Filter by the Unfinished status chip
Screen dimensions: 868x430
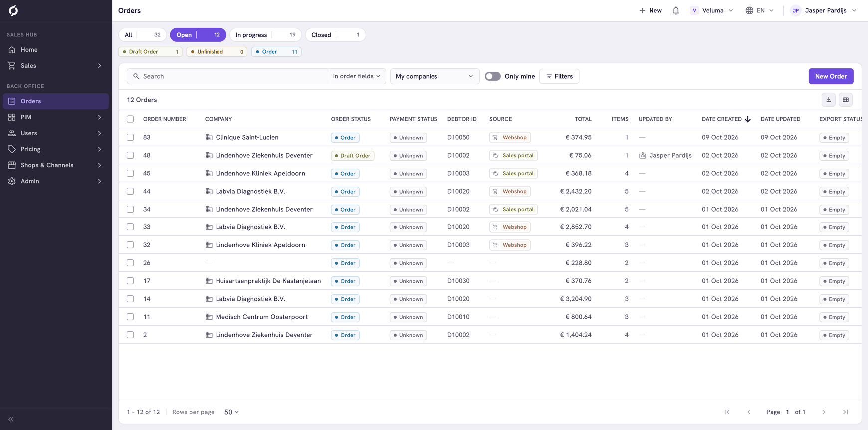click(217, 52)
